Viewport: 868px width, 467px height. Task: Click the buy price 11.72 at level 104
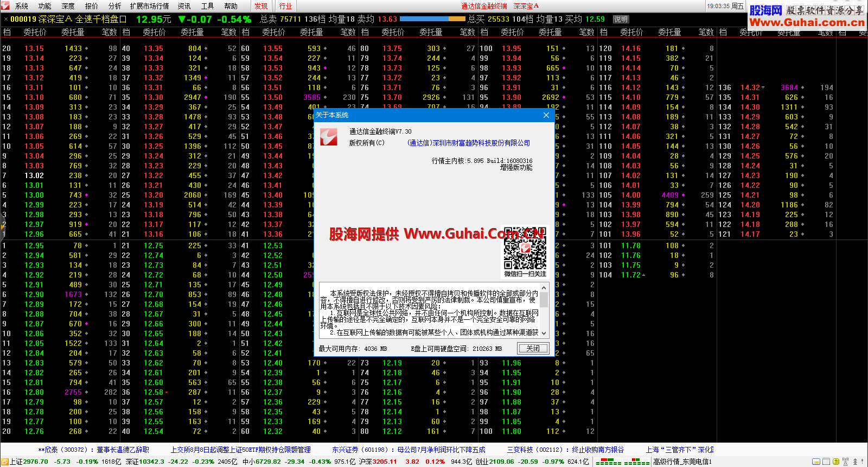tap(631, 275)
